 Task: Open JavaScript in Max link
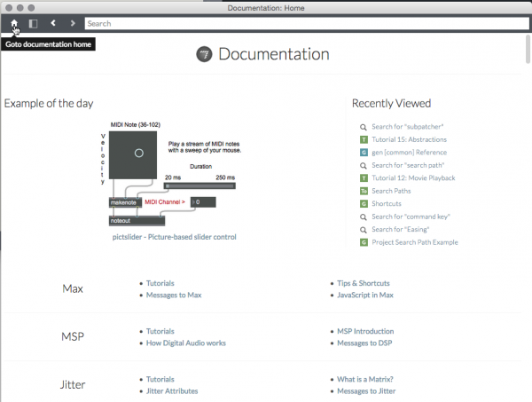365,295
